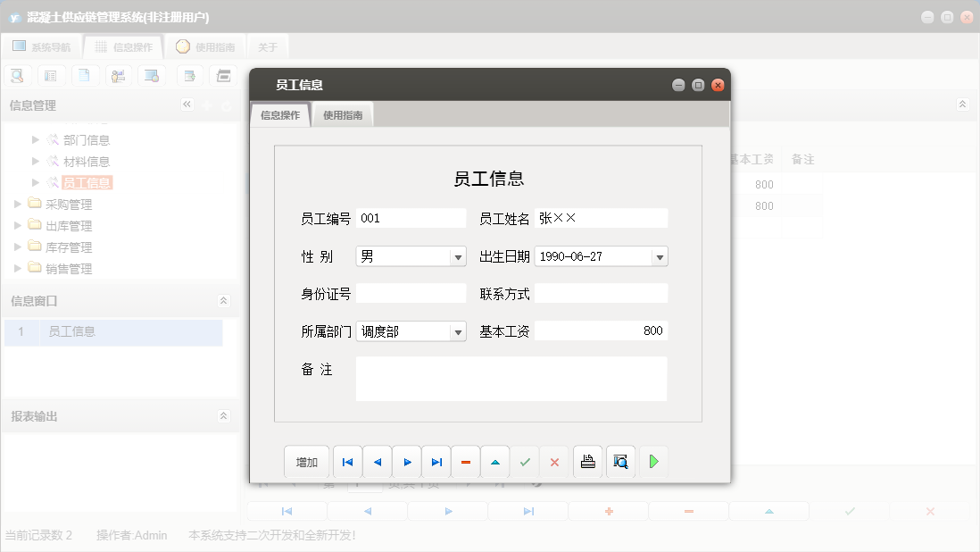The width and height of the screenshot is (980, 552).
Task: Cancel editing with the red X icon
Action: (x=553, y=461)
